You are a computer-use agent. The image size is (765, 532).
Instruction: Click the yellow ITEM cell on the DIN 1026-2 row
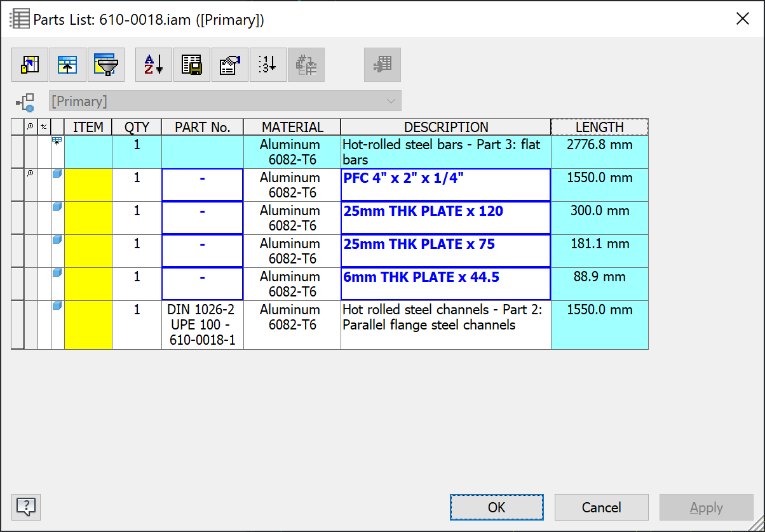[x=88, y=324]
